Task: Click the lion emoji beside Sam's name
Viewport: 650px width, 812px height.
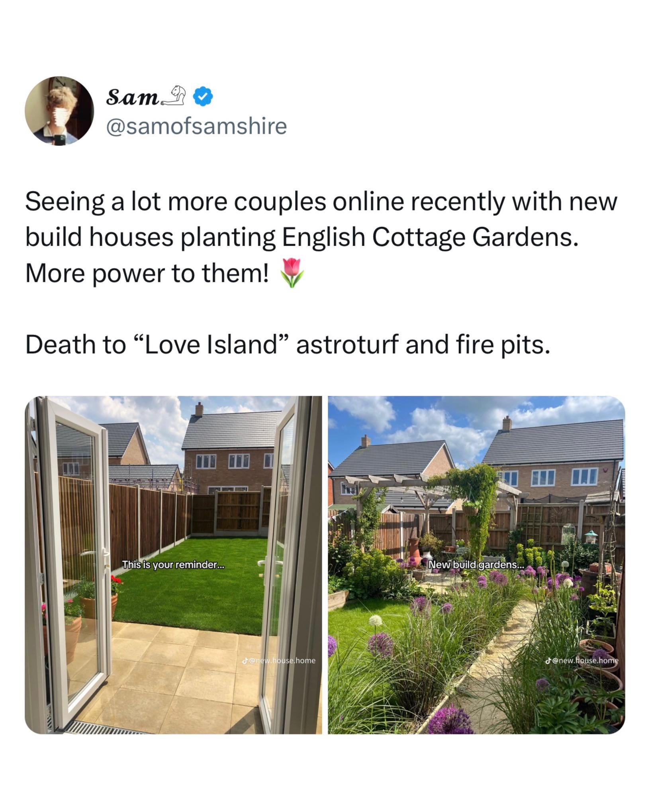Action: [174, 96]
